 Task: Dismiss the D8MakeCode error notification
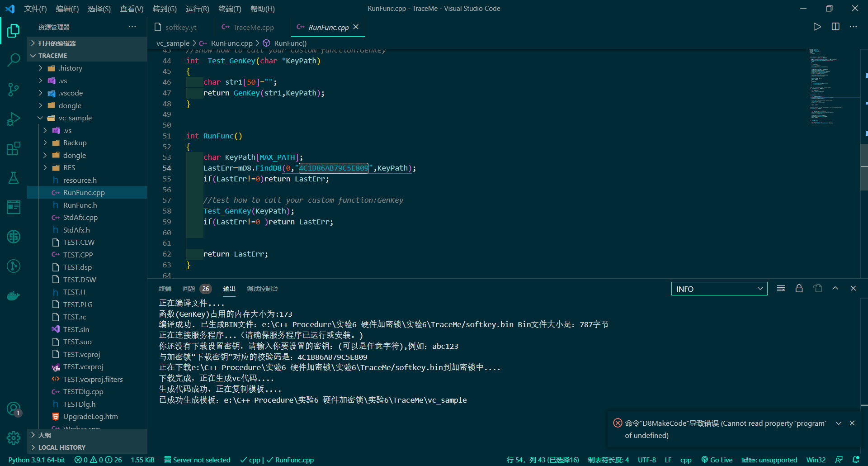pos(852,423)
